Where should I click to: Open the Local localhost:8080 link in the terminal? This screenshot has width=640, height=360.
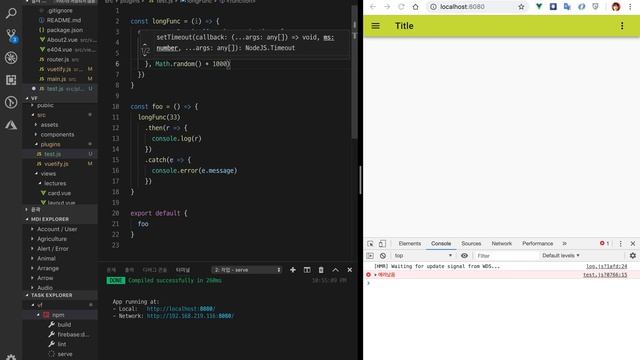pos(180,309)
